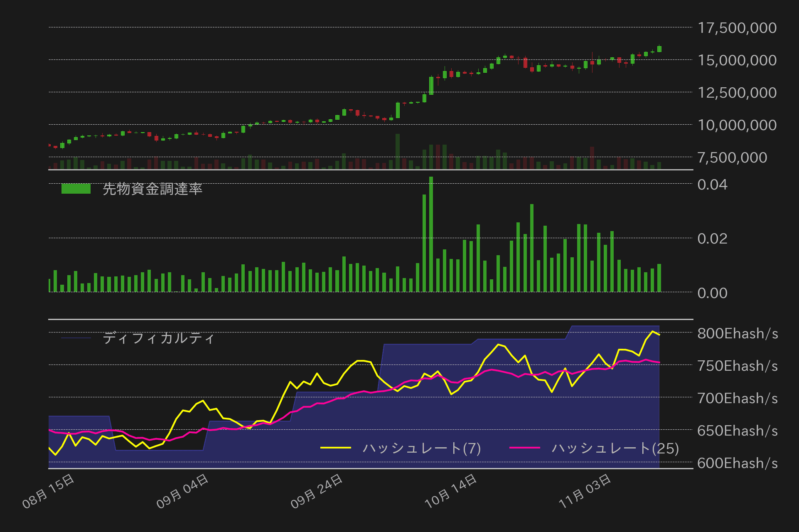Click the tallest funding rate bar

[x=431, y=235]
